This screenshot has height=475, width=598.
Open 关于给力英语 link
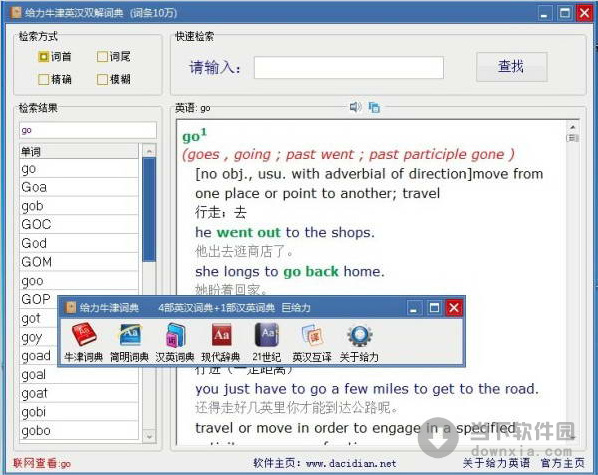[x=496, y=463]
